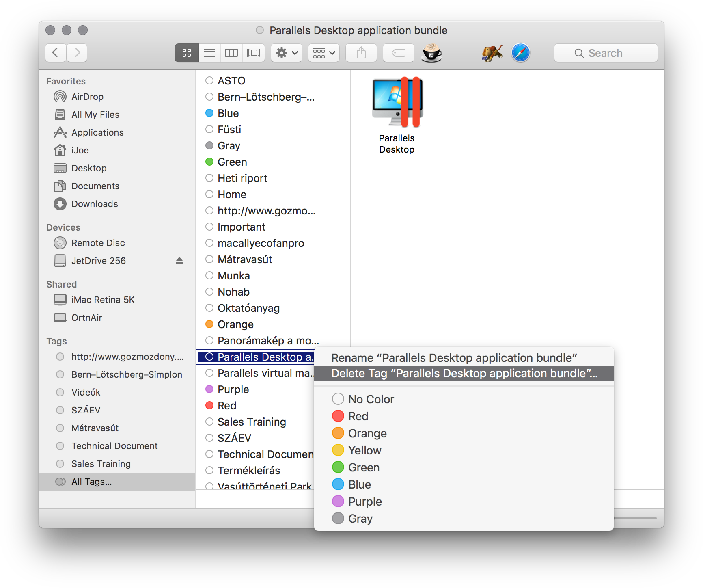The image size is (703, 588).
Task: Choose Rename Parallels Desktop application bundle
Action: coord(464,358)
